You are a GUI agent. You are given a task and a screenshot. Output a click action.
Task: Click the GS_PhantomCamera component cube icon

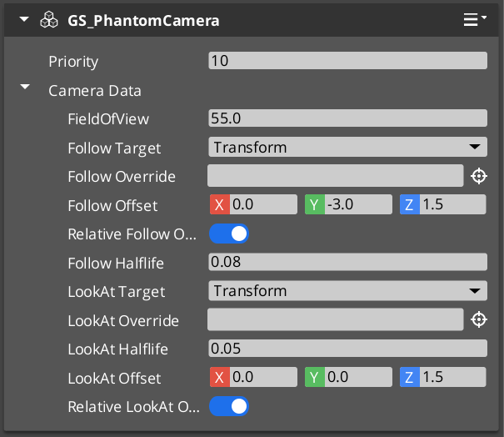(48, 20)
